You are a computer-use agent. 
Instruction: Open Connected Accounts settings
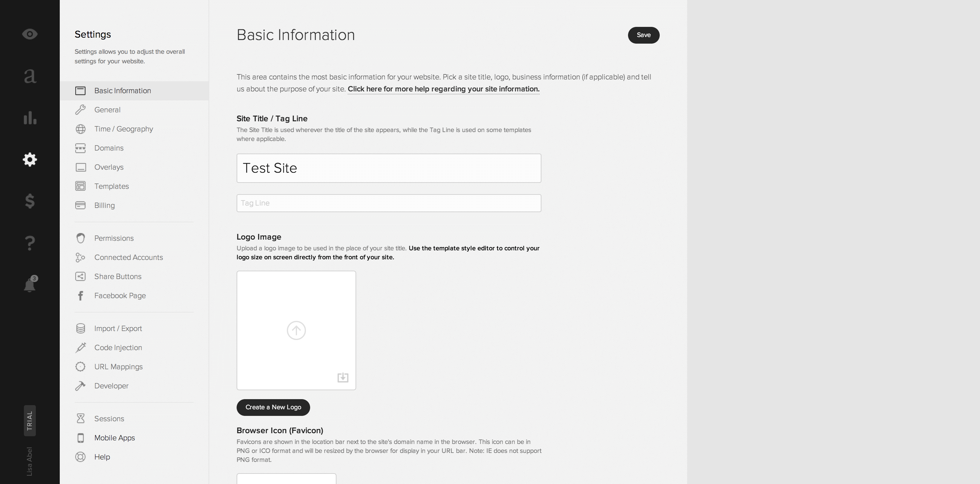pyautogui.click(x=128, y=258)
